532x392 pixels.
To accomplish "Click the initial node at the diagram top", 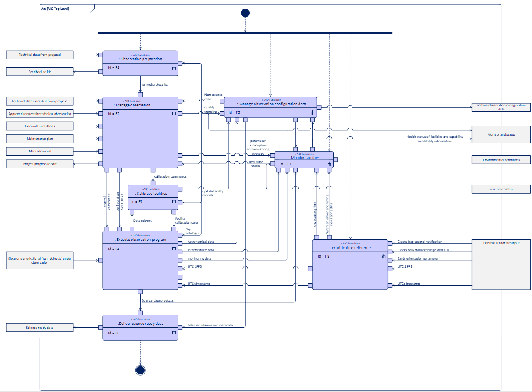I will [x=245, y=13].
